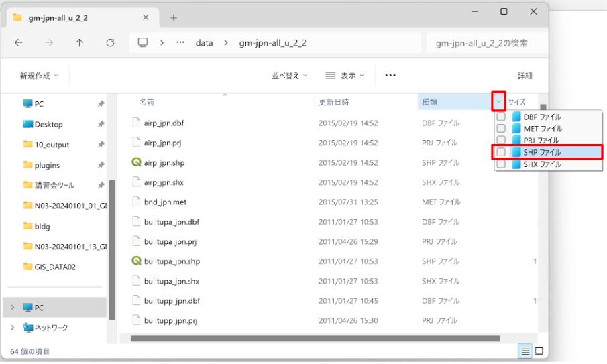Open the 並べ替え sort dropdown

(289, 76)
